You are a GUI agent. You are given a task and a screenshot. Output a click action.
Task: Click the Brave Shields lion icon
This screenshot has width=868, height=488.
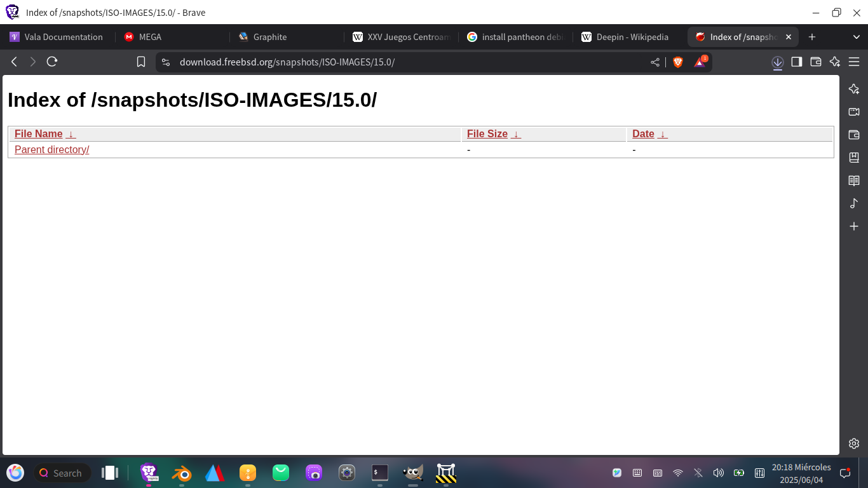point(677,62)
